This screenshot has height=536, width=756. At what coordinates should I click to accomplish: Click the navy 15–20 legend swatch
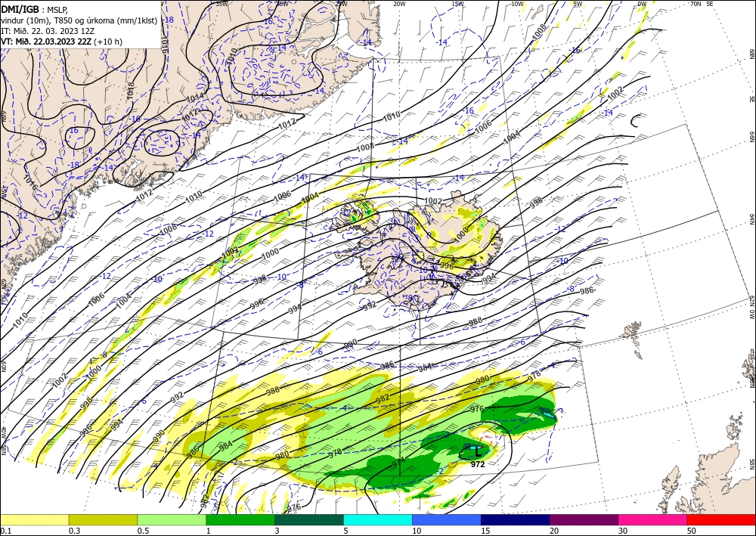[516, 519]
